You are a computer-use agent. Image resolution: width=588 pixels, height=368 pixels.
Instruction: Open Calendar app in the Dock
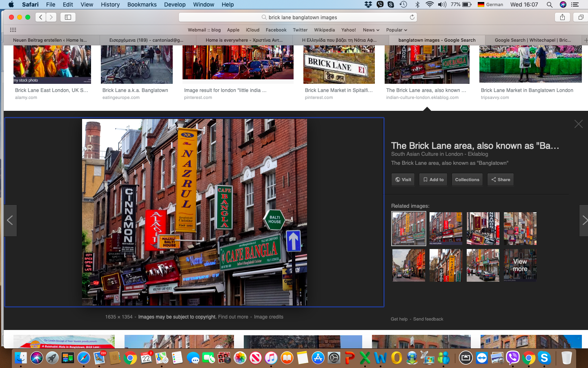pos(146,358)
